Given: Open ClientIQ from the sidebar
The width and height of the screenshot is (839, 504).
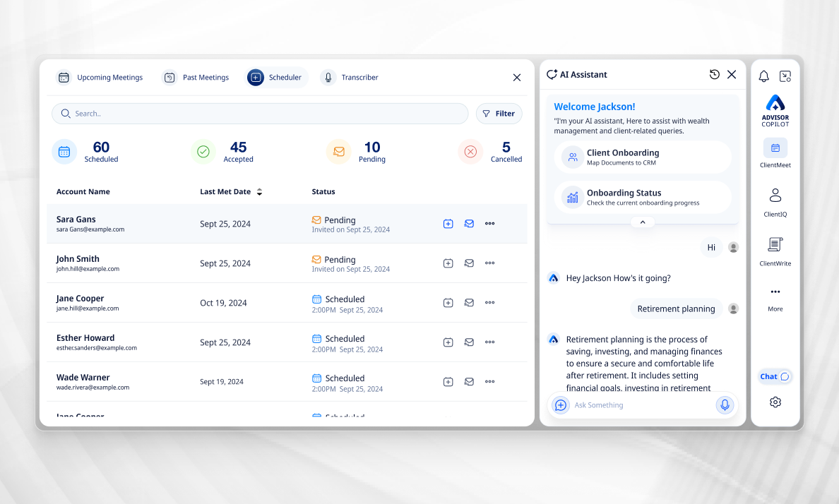Looking at the screenshot, I should pos(775,202).
